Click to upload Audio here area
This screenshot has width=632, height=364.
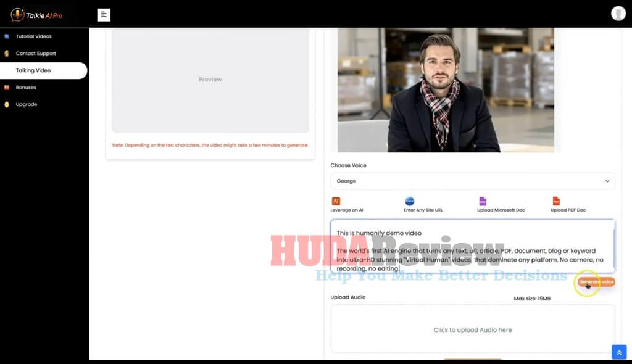click(x=472, y=329)
